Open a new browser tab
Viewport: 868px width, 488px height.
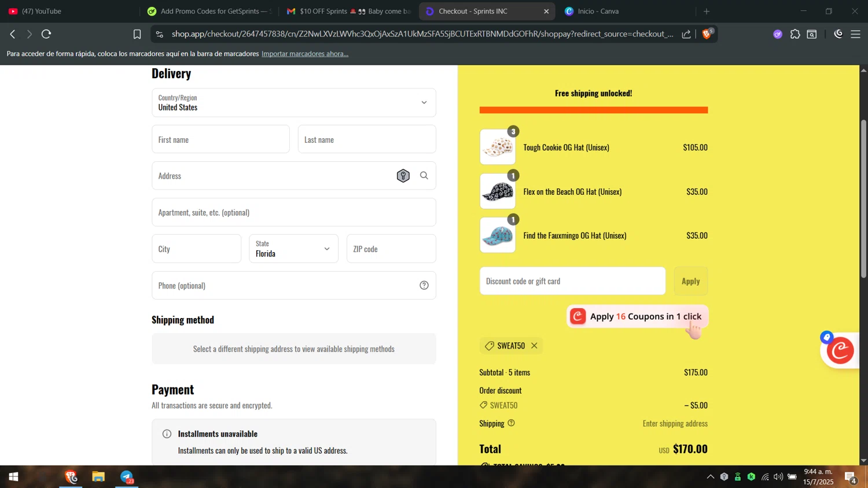point(707,11)
